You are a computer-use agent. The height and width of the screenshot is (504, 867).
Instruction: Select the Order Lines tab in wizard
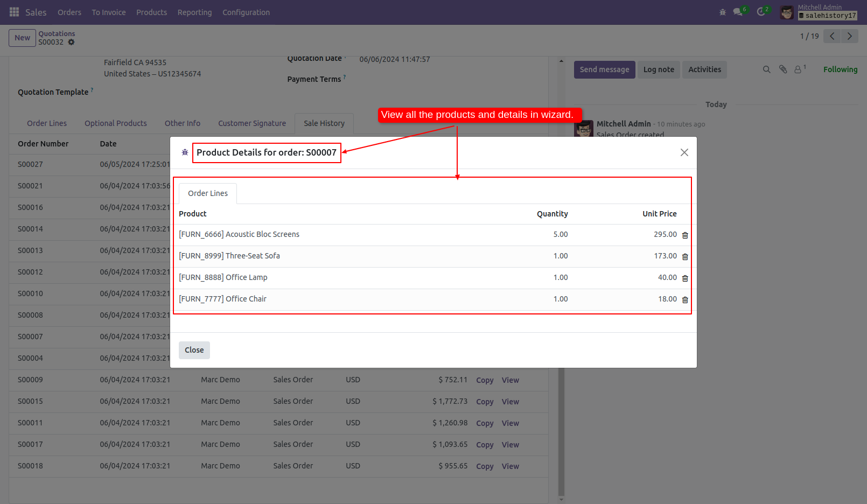point(208,193)
